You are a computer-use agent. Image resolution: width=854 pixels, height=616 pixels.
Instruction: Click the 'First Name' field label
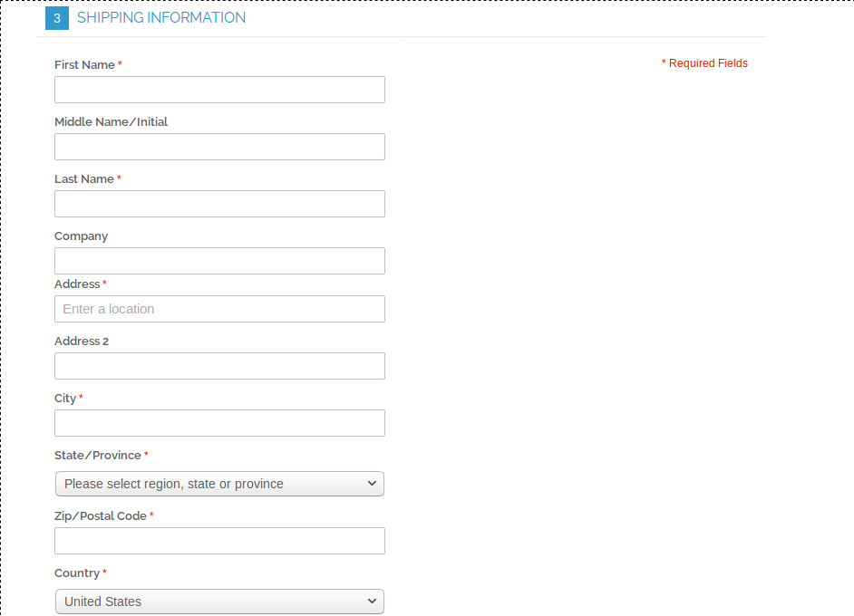point(84,65)
